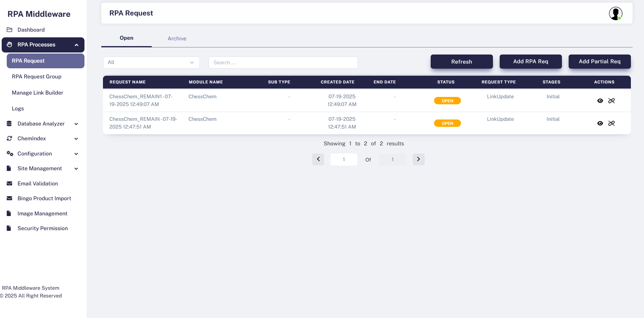
Task: Click the Bingo Product Import envelope icon
Action: [9, 199]
